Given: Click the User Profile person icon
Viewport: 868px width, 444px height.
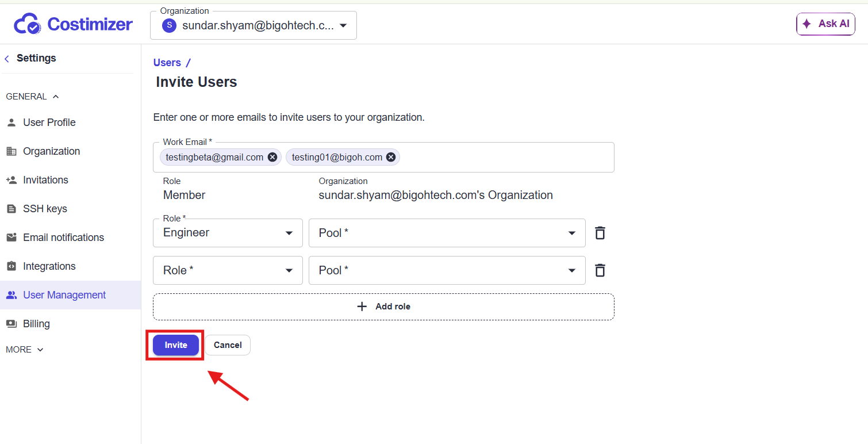Looking at the screenshot, I should (11, 123).
